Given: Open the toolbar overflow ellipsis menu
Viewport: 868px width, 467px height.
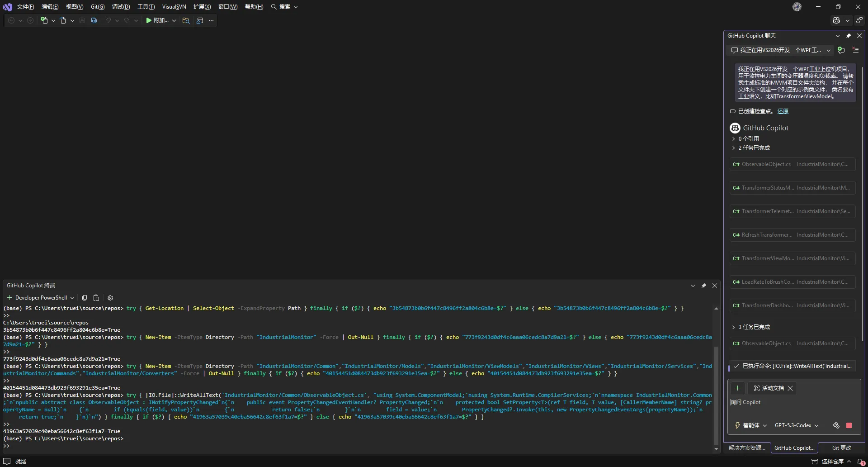Looking at the screenshot, I should 211,20.
